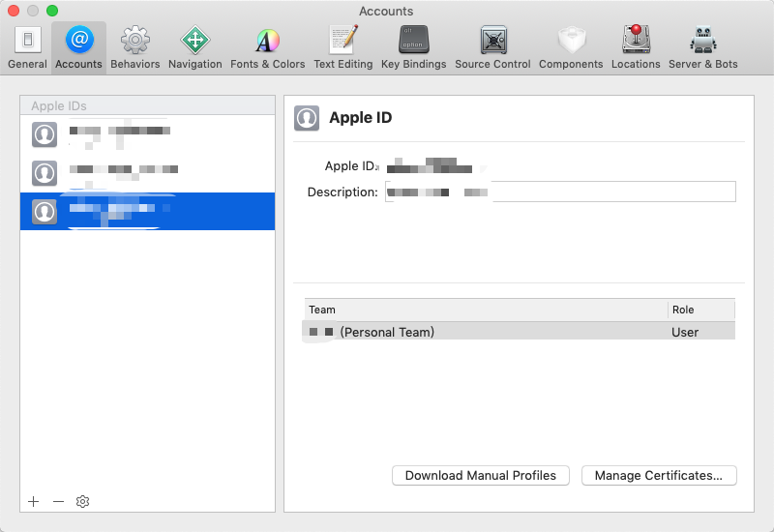Open Key Bindings preferences

[x=414, y=47]
